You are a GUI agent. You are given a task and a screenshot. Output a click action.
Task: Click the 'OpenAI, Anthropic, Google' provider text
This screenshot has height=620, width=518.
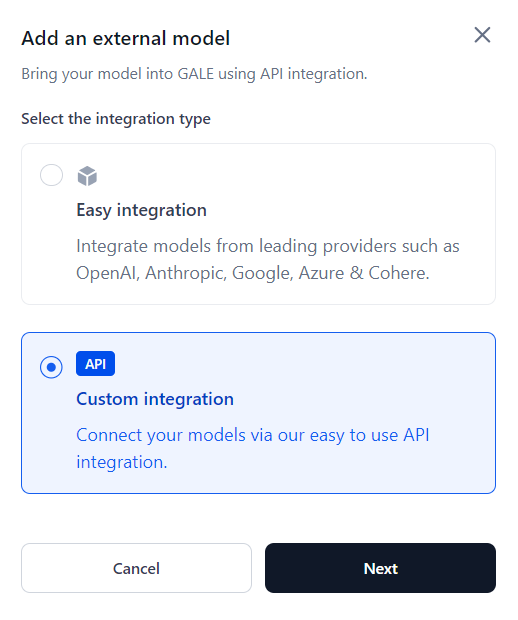coord(184,273)
